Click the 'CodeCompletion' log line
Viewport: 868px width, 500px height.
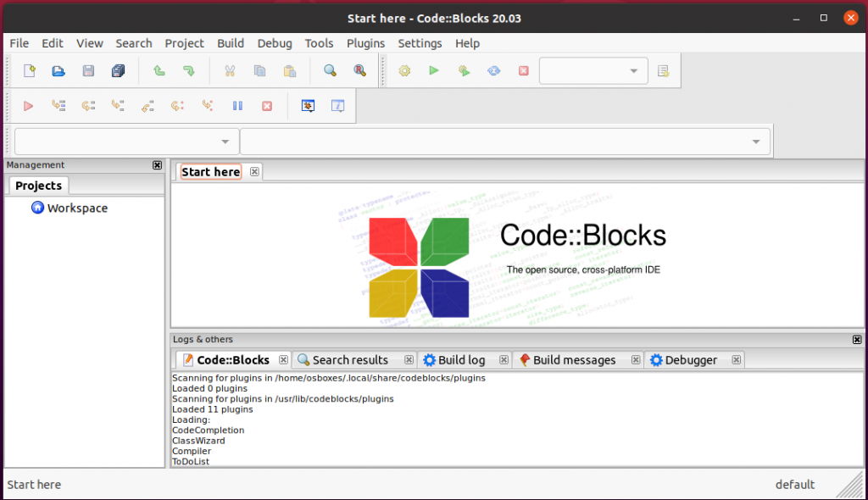point(209,431)
